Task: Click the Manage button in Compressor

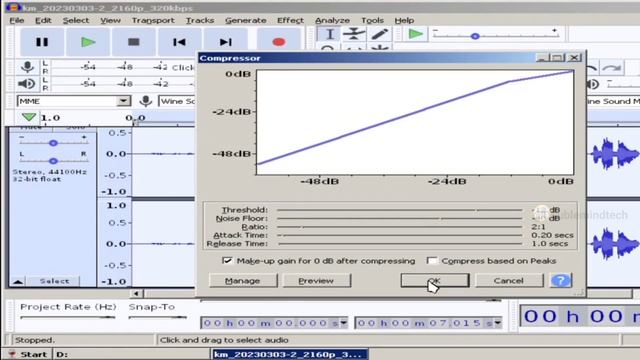Action: pos(243,280)
